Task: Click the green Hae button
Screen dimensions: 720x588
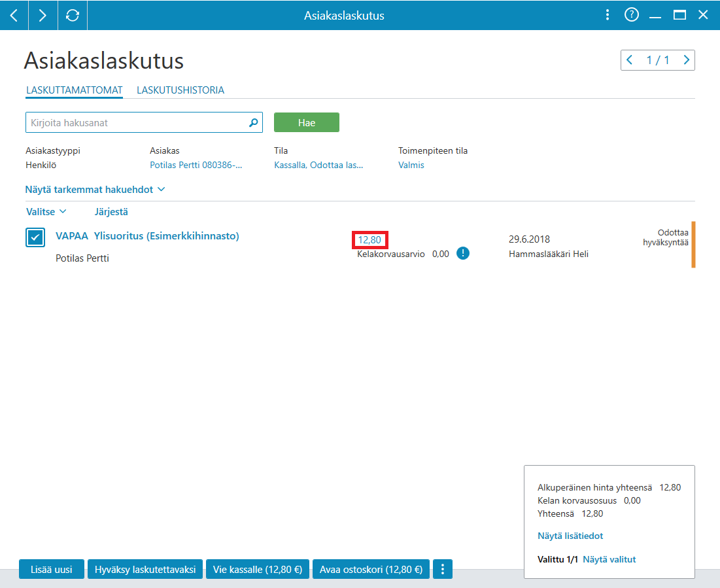Action: tap(307, 123)
